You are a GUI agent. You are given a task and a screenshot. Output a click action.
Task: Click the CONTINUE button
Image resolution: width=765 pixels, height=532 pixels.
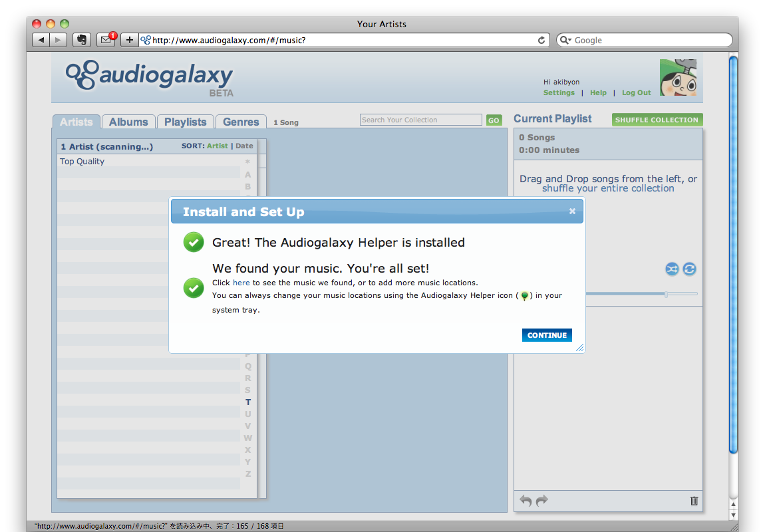point(547,335)
